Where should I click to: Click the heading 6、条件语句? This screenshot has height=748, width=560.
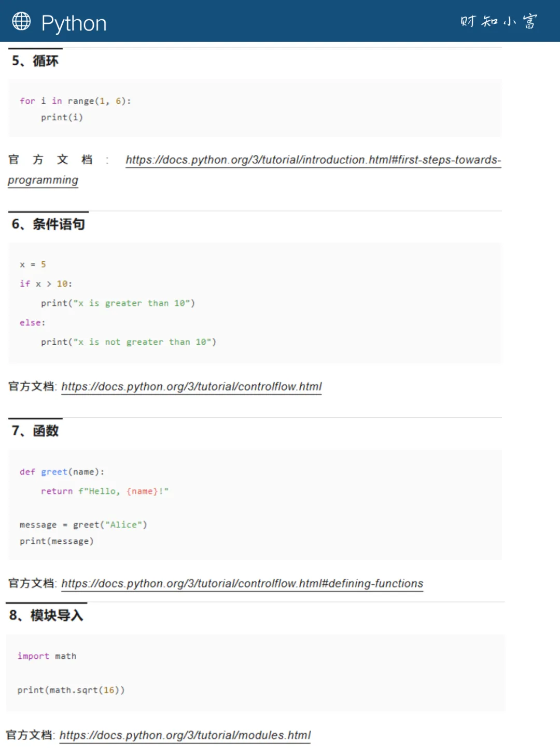click(48, 224)
